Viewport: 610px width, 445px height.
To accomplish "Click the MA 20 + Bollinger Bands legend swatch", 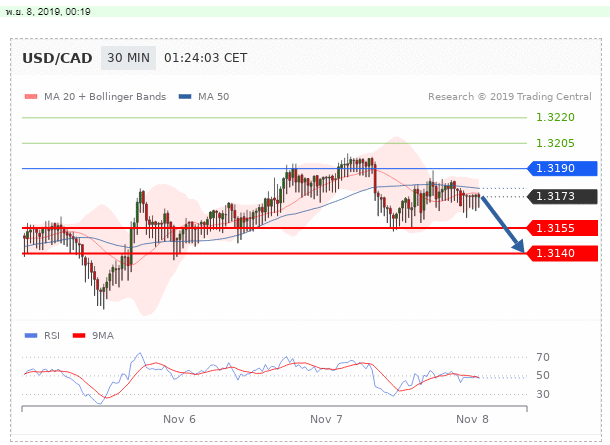I will [x=31, y=96].
